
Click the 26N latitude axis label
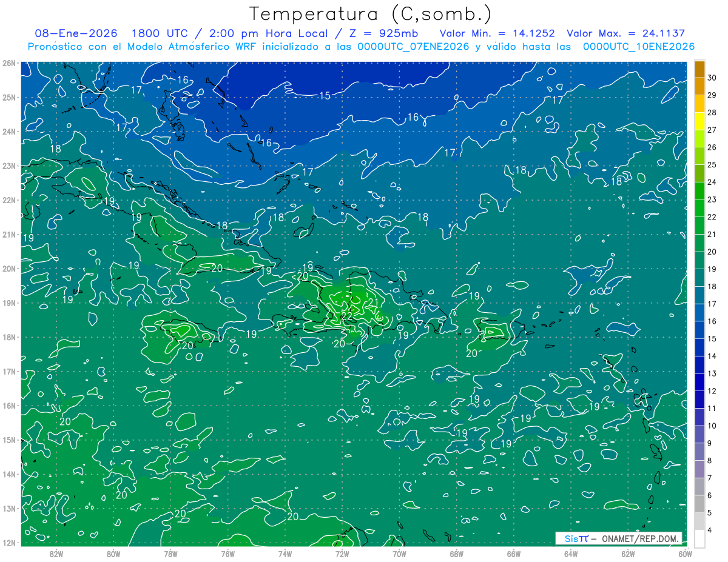pos(9,63)
